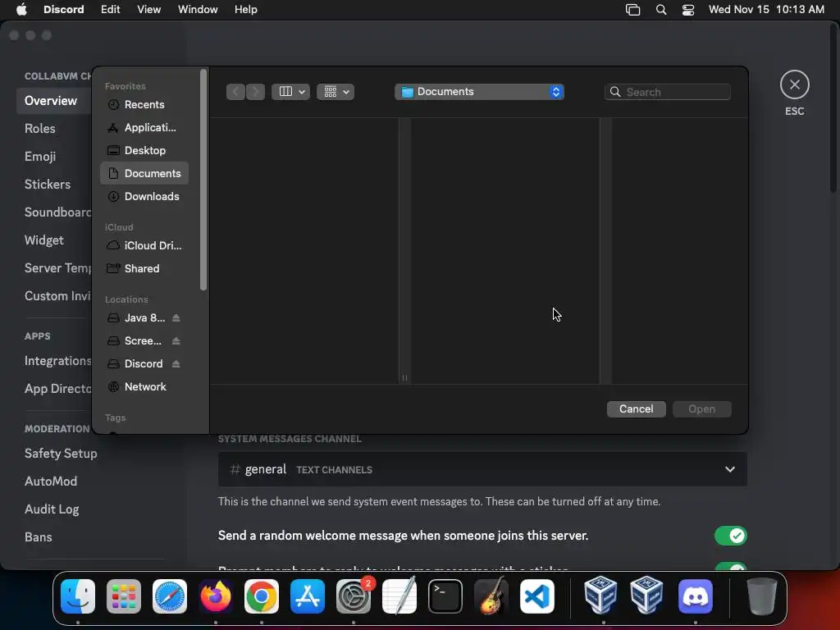Close settings with the ESC circle button
Viewport: 840px width, 630px height.
click(x=794, y=84)
